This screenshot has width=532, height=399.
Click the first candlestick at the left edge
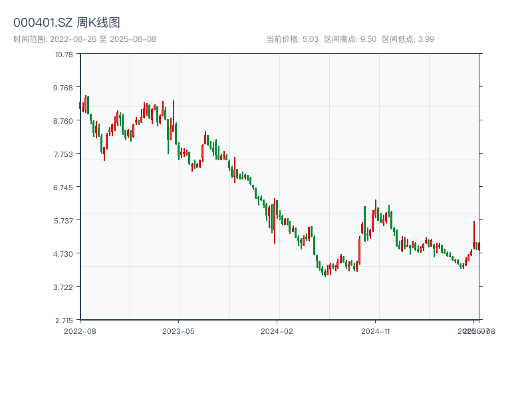[80, 106]
